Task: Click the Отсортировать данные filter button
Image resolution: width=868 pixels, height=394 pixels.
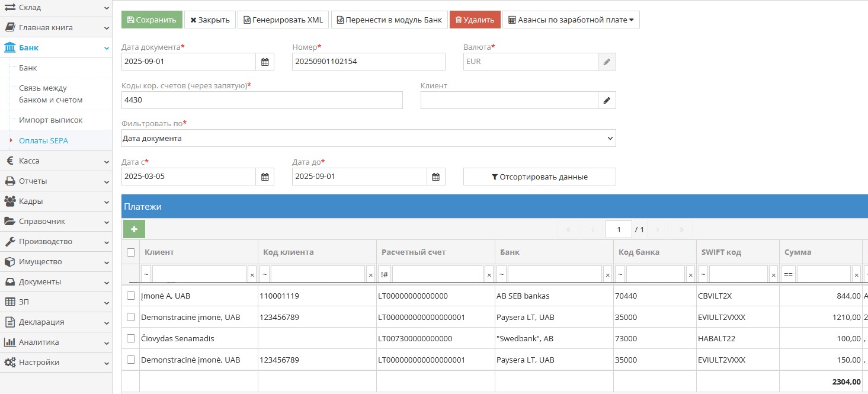Action: tap(539, 177)
